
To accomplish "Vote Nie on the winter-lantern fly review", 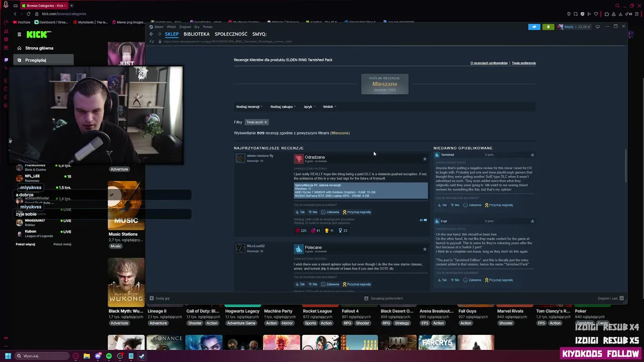I will pyautogui.click(x=313, y=212).
